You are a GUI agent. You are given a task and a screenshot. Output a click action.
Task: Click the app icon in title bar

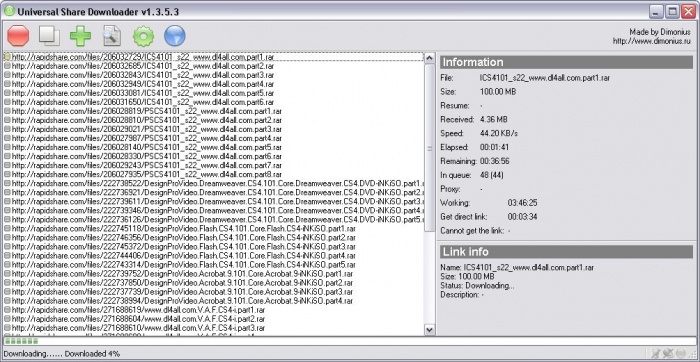click(x=9, y=11)
